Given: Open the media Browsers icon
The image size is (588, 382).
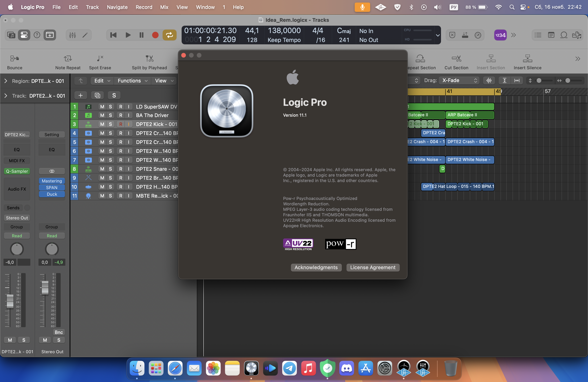Looking at the screenshot, I should [577, 35].
